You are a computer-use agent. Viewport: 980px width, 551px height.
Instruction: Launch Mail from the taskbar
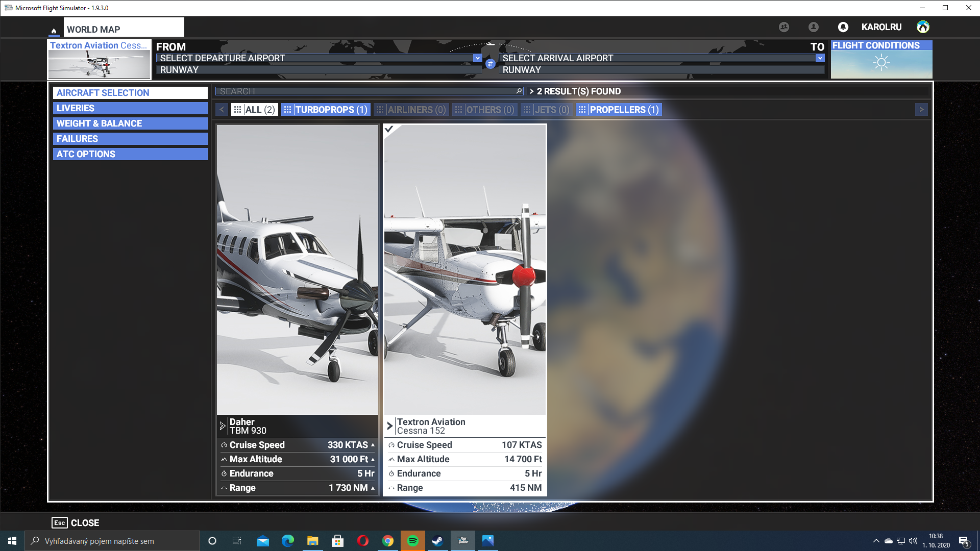pyautogui.click(x=263, y=541)
